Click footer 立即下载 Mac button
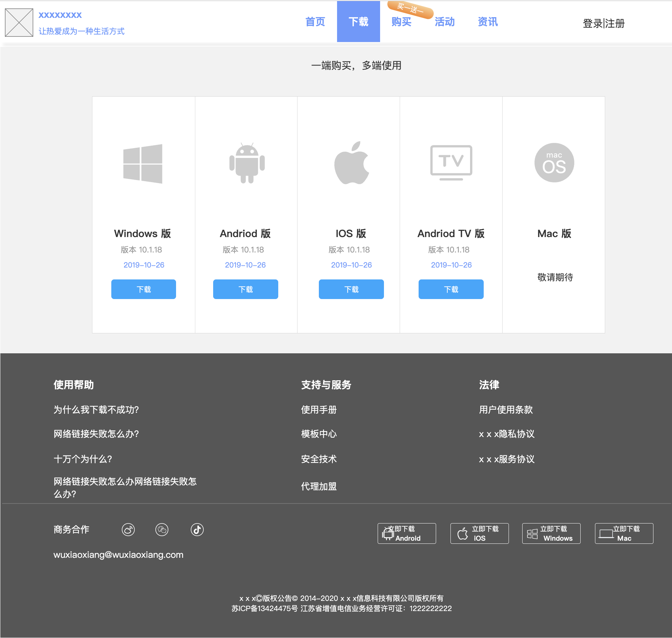Screen dimensions: 672x638 (x=624, y=533)
